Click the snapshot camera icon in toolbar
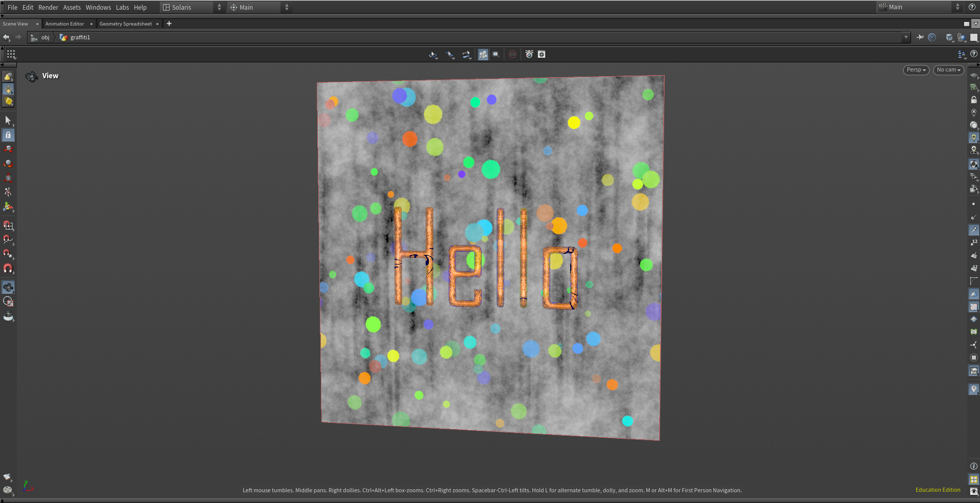The width and height of the screenshot is (980, 503). 529,54
